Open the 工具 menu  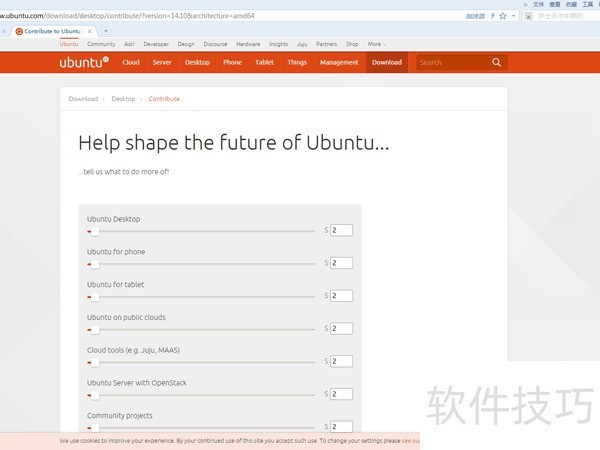click(588, 4)
